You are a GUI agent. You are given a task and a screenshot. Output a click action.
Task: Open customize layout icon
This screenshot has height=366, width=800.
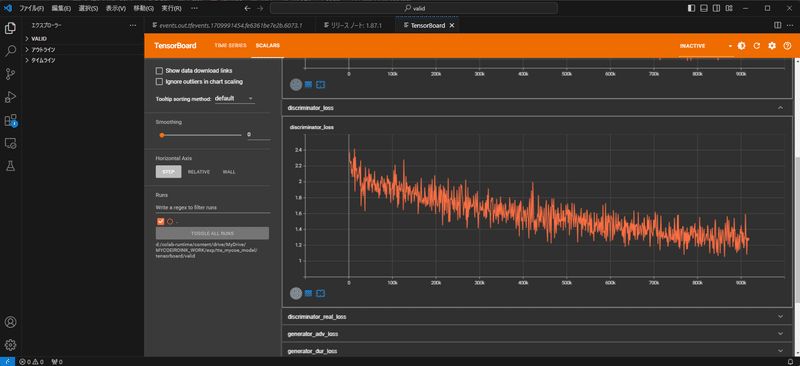tap(730, 8)
